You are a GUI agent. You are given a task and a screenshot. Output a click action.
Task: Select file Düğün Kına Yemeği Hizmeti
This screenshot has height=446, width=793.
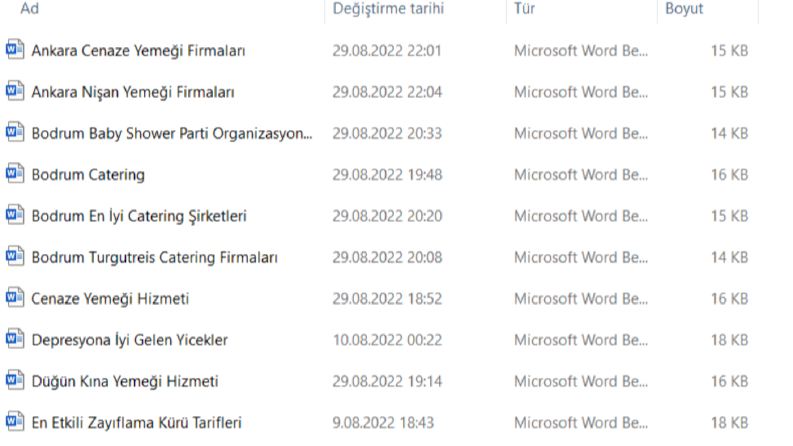124,382
